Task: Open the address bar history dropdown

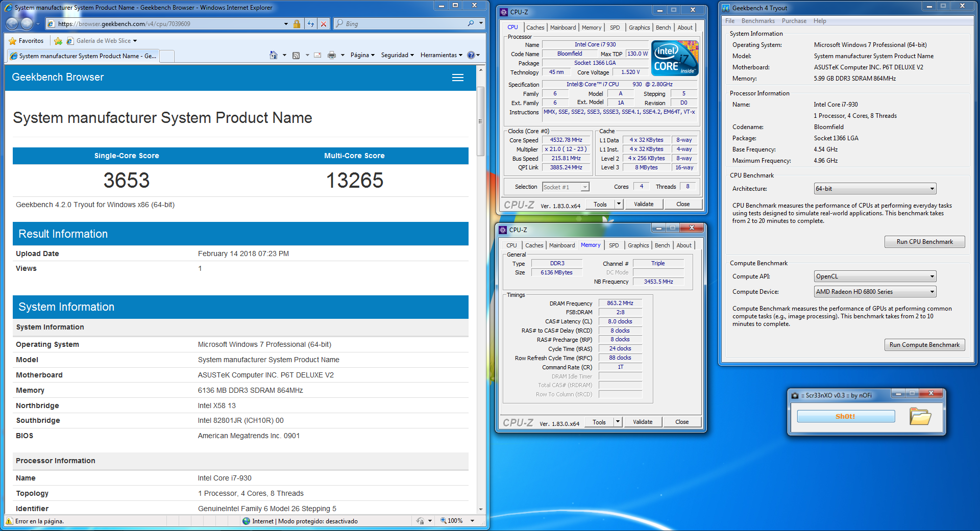Action: click(286, 24)
